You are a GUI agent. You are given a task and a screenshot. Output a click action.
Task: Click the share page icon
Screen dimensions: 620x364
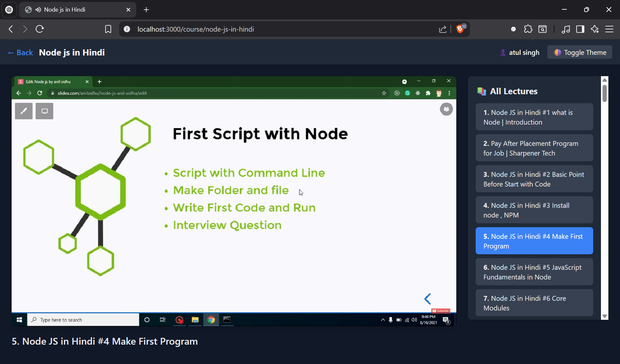click(x=443, y=29)
